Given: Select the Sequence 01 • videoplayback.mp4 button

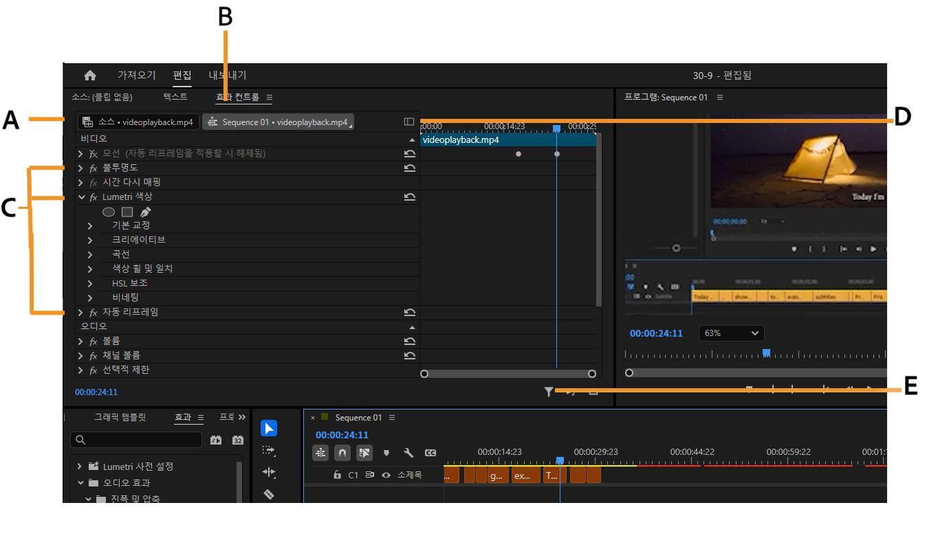Looking at the screenshot, I should pos(279,122).
